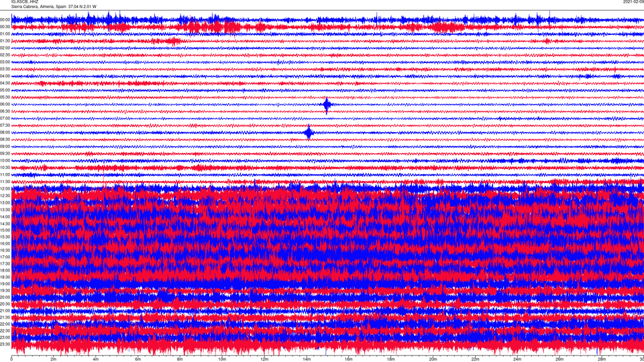Viewport: 644px width, 362px height.
Task: Click the 28m axis tick label
Action: (x=602, y=359)
